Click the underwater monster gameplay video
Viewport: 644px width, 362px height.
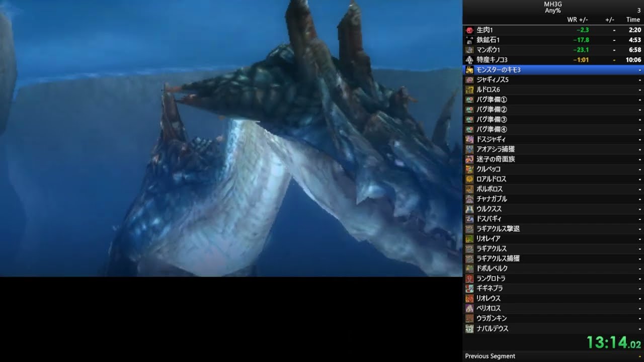coord(231,138)
